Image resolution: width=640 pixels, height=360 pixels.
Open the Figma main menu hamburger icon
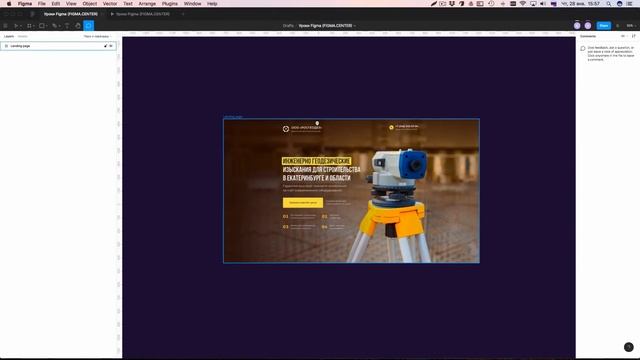tap(5, 26)
